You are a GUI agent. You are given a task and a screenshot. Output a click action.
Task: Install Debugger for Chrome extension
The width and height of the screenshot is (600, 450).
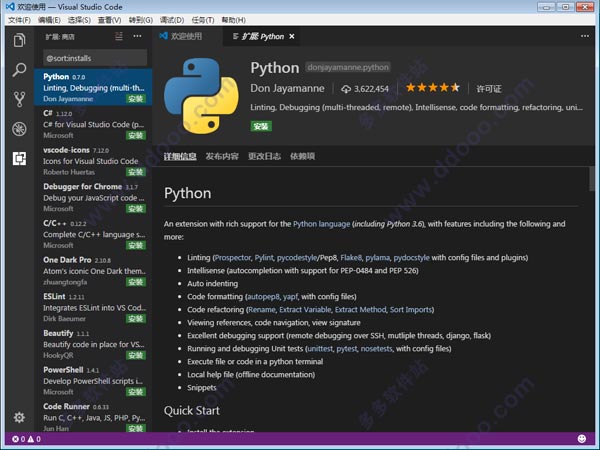136,209
